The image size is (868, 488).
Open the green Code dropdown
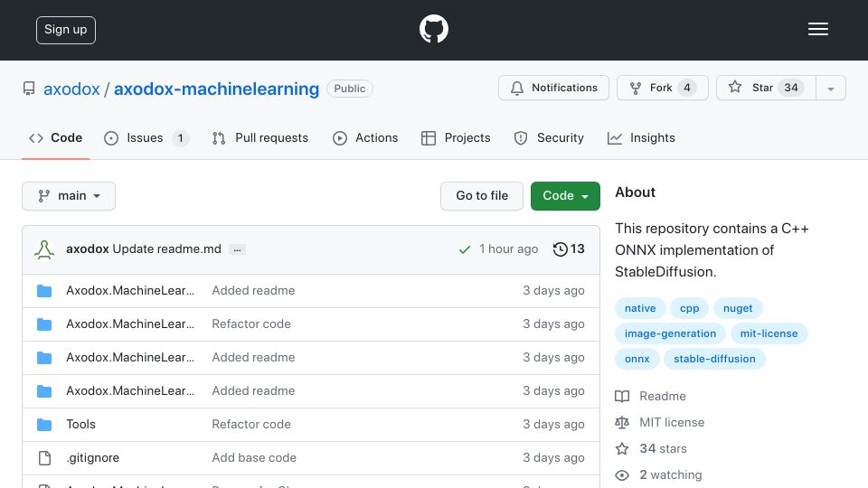[x=565, y=196]
